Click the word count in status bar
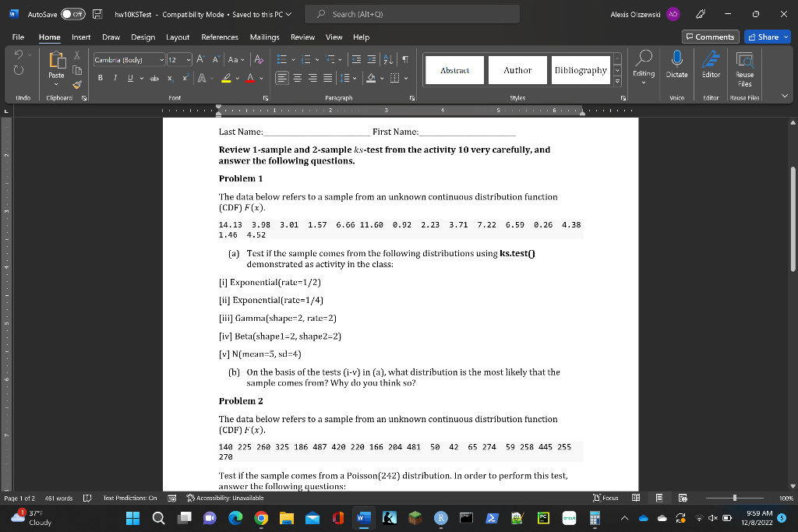Viewport: 798px width, 532px height. point(58,498)
